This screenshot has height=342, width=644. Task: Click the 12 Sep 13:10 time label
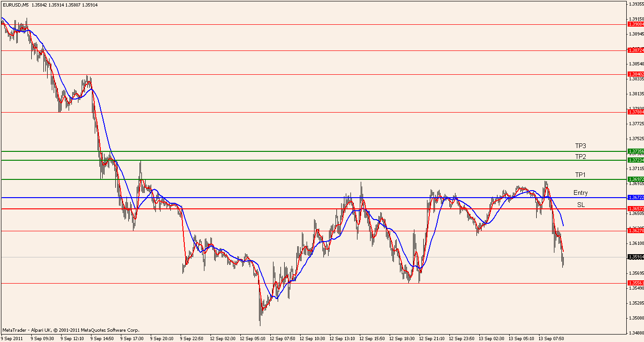(342, 338)
